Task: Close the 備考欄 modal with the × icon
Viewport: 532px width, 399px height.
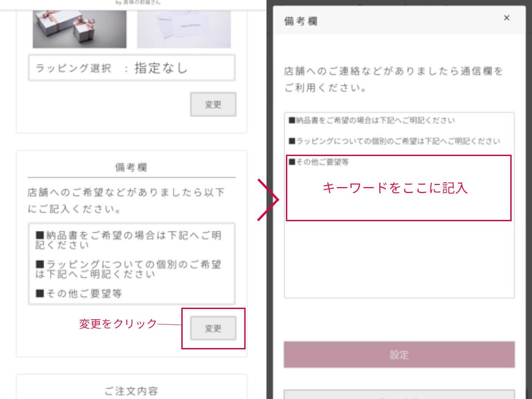Action: click(x=506, y=18)
